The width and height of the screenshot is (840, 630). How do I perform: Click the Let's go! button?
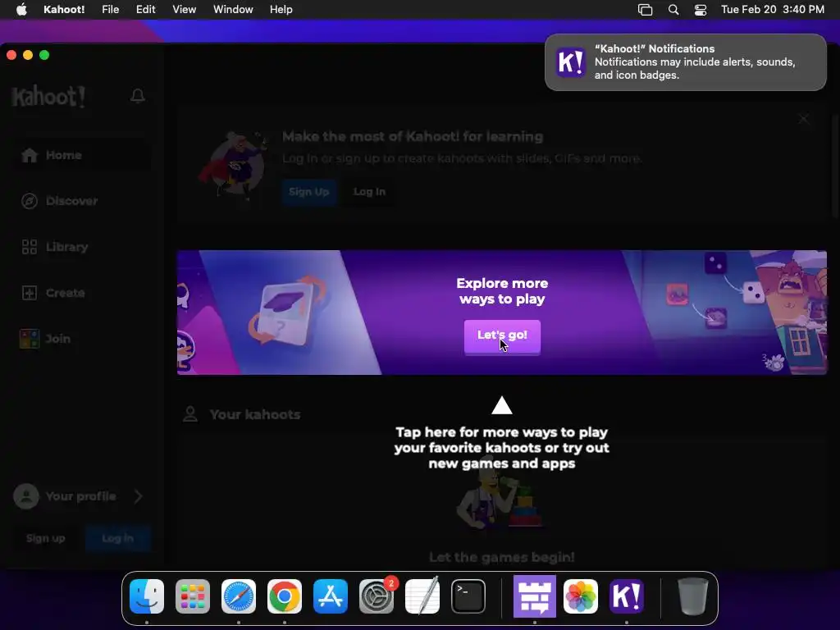click(502, 336)
